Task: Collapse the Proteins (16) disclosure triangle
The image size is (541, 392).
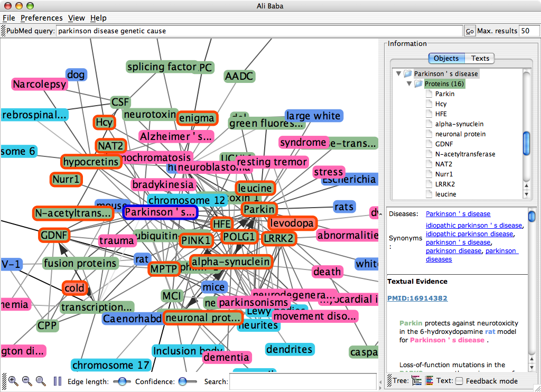Action: (408, 84)
